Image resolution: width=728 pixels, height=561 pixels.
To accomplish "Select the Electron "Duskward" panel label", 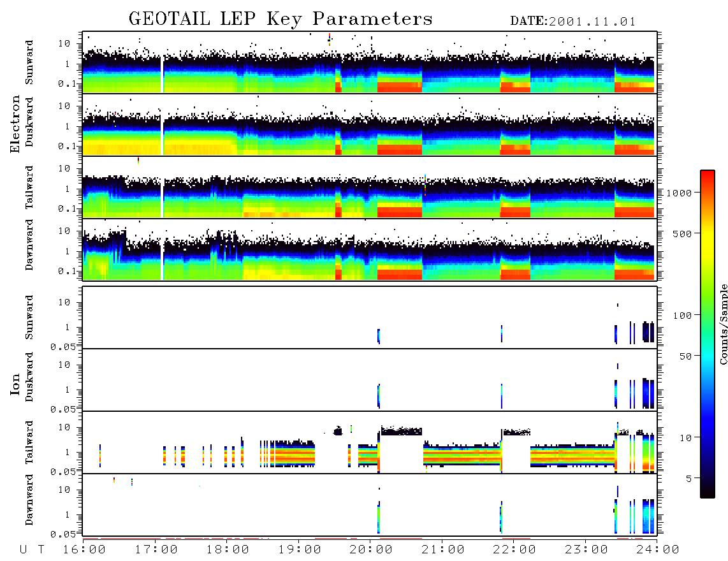I will 29,122.
